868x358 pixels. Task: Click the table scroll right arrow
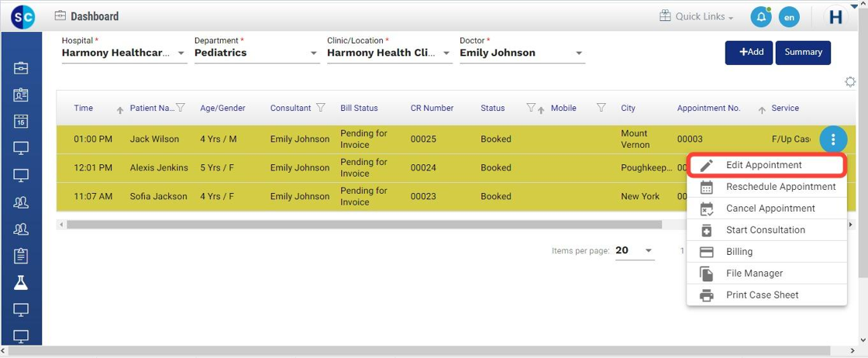point(852,225)
